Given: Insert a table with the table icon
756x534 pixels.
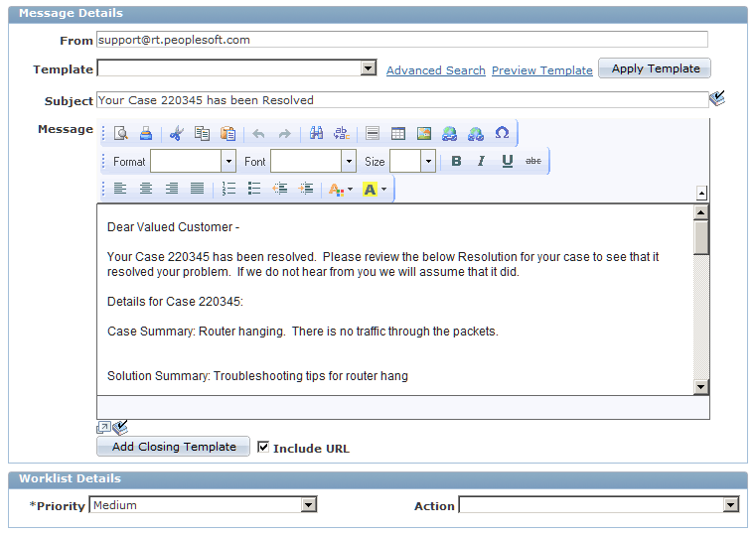Looking at the screenshot, I should pyautogui.click(x=397, y=133).
